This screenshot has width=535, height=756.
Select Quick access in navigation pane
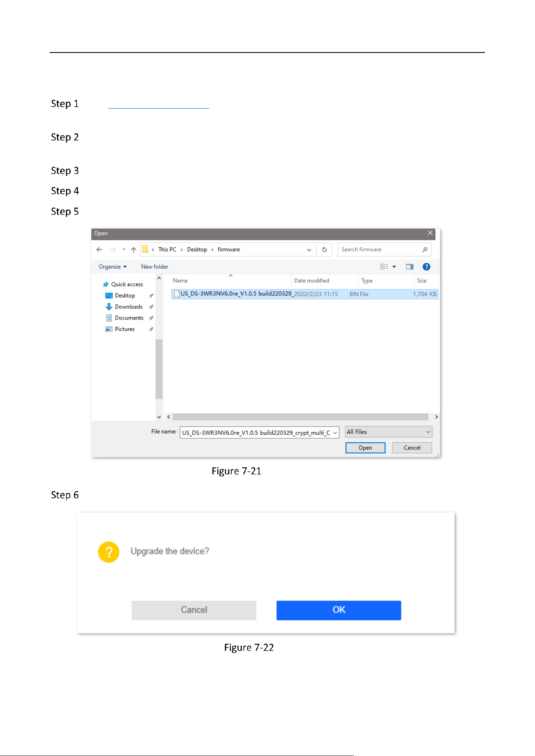123,284
